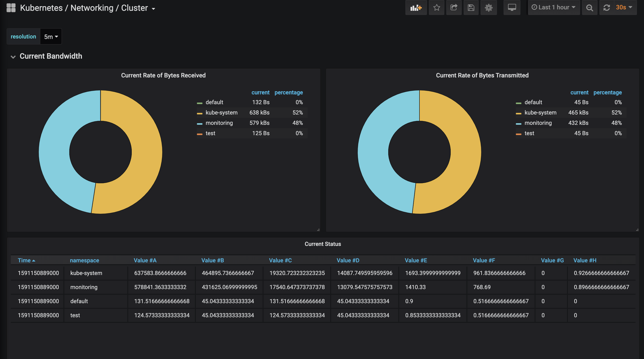
Task: Sort table by Value #D column
Action: pyautogui.click(x=348, y=260)
